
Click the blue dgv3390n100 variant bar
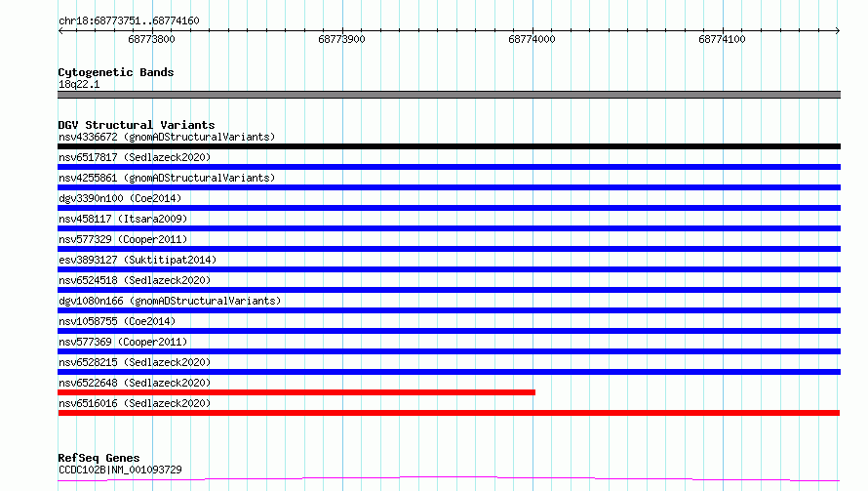coord(449,208)
